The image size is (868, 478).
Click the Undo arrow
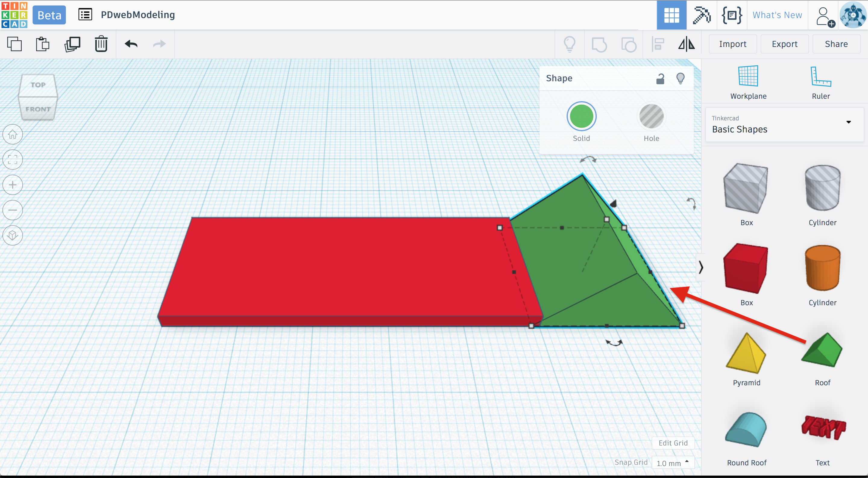(x=131, y=44)
